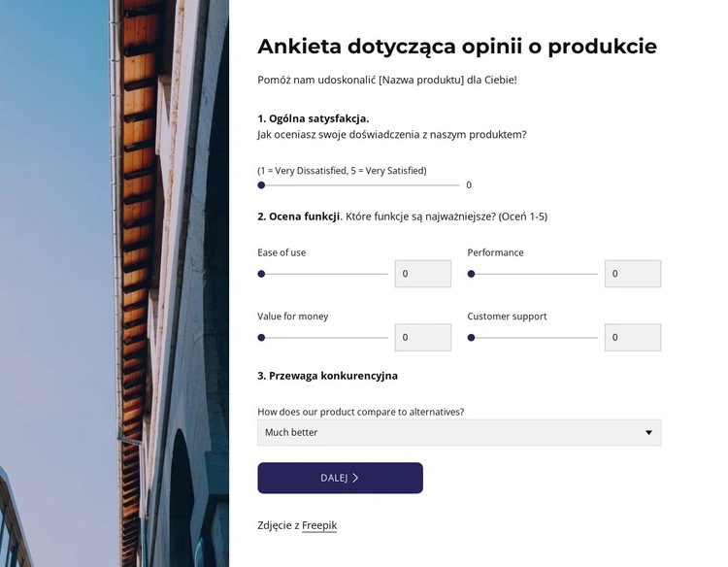Focus the Performance number field
728x567 pixels.
633,274
